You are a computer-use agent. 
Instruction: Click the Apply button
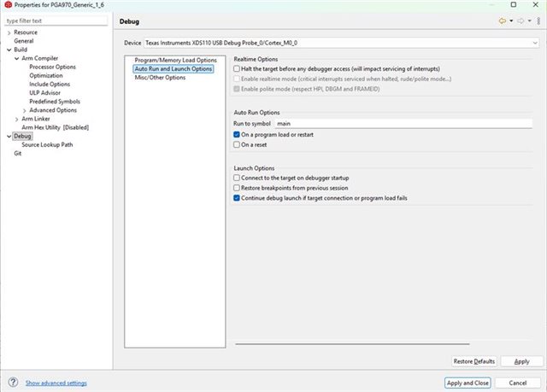click(x=522, y=361)
